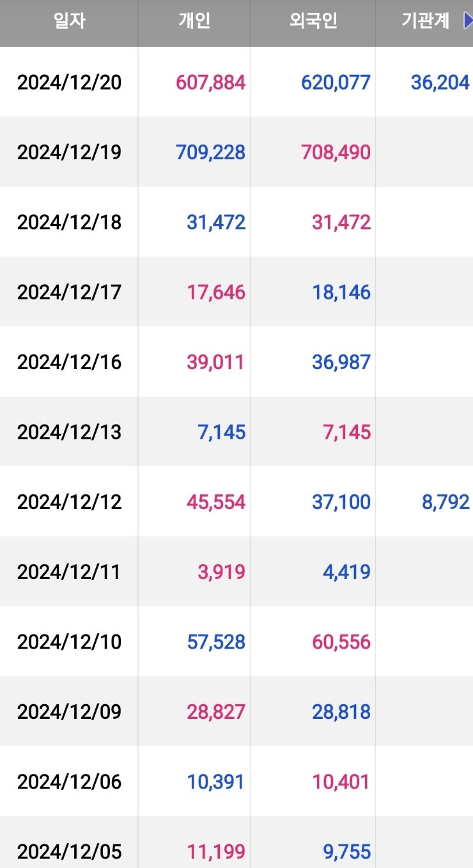Click 개인 value 11,199
The height and width of the screenshot is (868, 473).
coord(215,851)
